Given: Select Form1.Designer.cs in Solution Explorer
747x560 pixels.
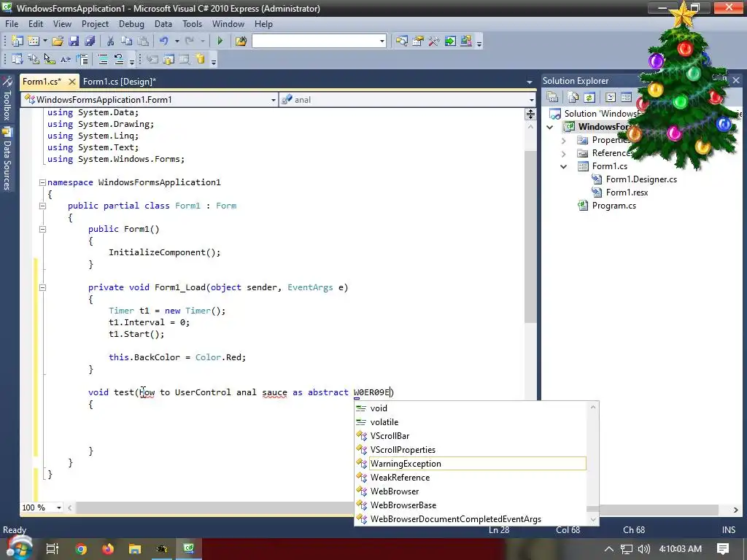Looking at the screenshot, I should (641, 179).
